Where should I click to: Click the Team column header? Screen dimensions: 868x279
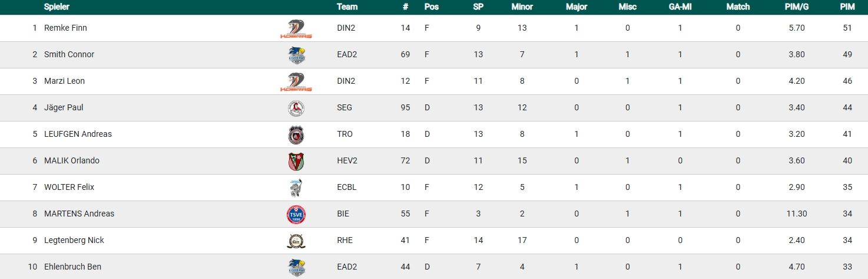click(x=347, y=7)
